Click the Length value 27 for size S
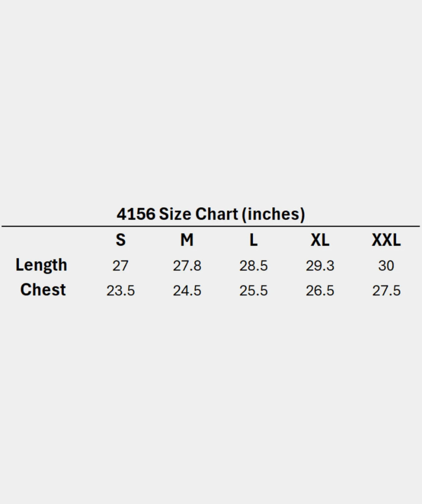 coord(120,266)
